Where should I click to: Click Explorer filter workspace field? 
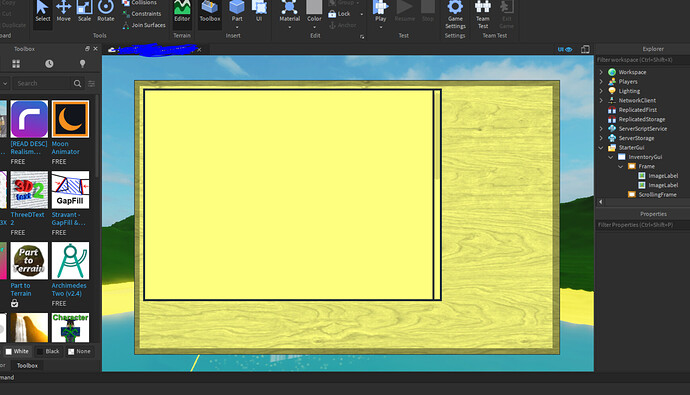click(642, 60)
